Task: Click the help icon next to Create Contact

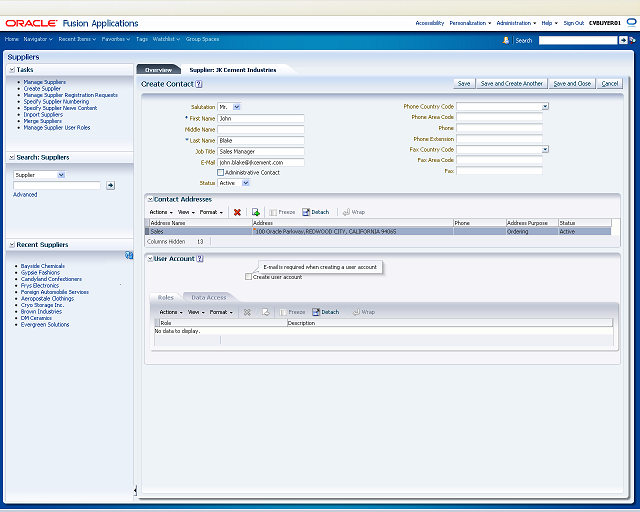Action: 199,84
